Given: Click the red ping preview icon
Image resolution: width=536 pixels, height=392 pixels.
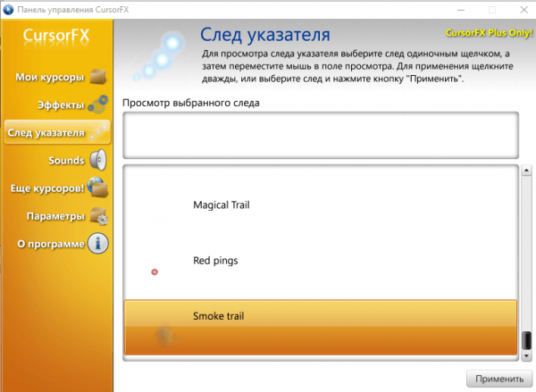Looking at the screenshot, I should (155, 272).
